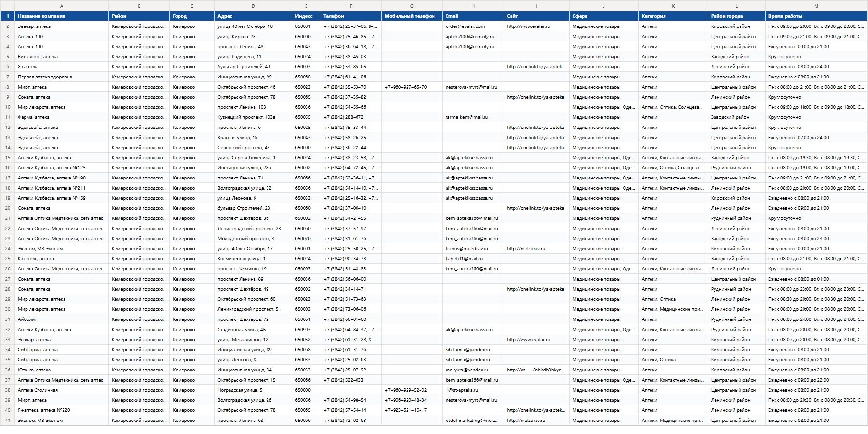Viewport: 868px width, 434px height.
Task: Click the cell 'Кахетель, аптека'
Action: coord(62,259)
